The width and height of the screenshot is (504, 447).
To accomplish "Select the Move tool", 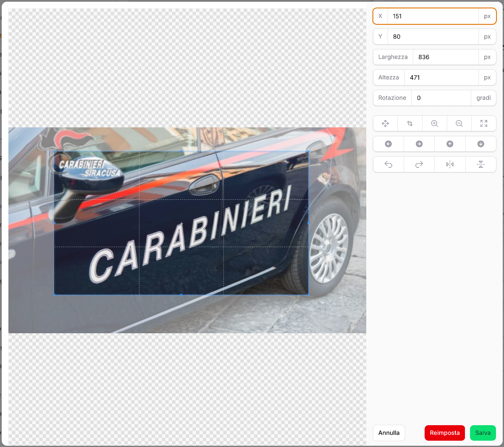I will click(x=385, y=123).
